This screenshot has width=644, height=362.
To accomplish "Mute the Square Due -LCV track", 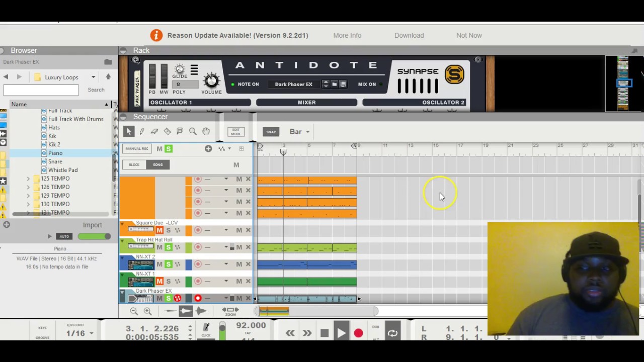I will [159, 230].
